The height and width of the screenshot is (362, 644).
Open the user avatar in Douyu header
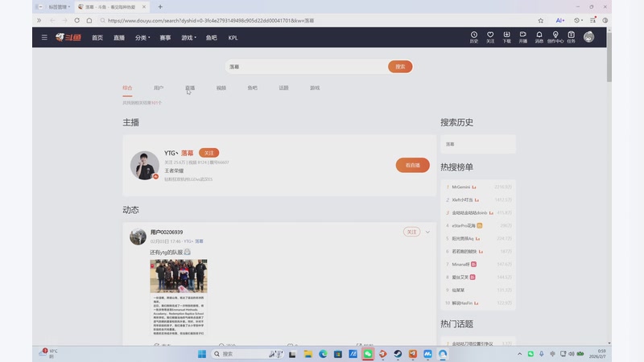[589, 37]
